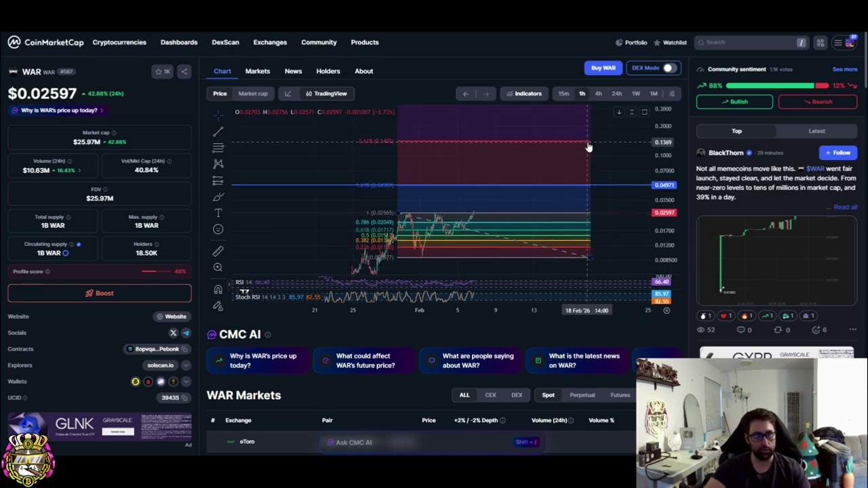Viewport: 868px width, 488px height.
Task: Copy the UCID 39435 value
Action: point(184,398)
